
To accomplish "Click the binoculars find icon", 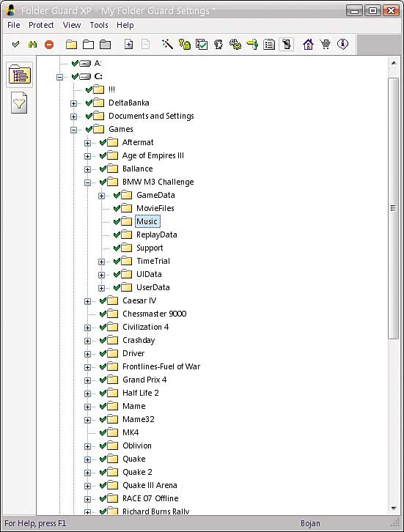I will click(x=32, y=45).
